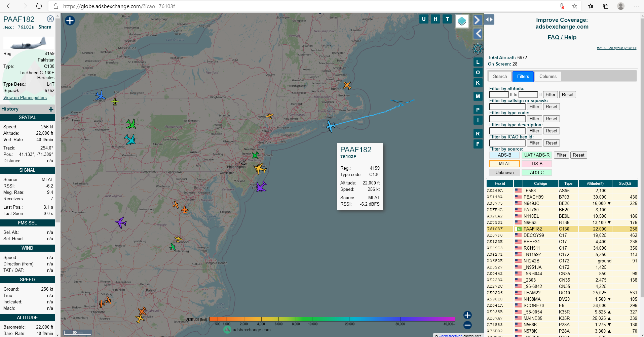The height and width of the screenshot is (337, 644).
Task: Zoom out the map with minus button
Action: click(x=467, y=325)
